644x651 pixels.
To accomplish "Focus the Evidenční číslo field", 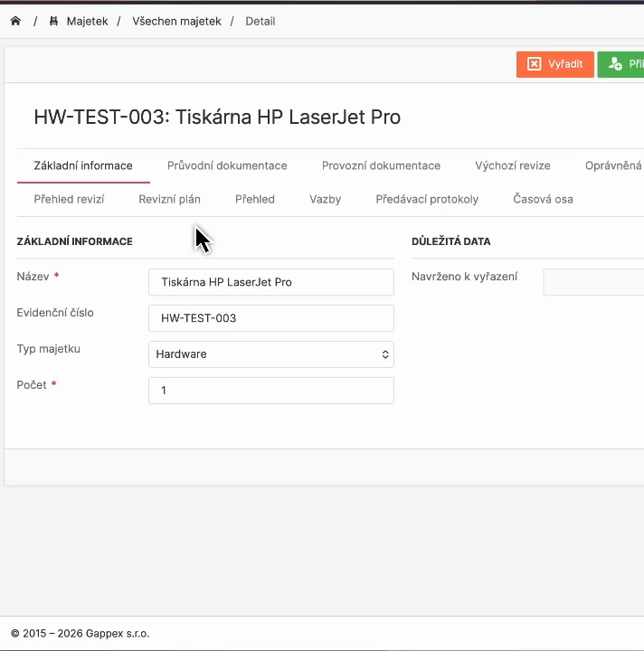I will pyautogui.click(x=270, y=318).
